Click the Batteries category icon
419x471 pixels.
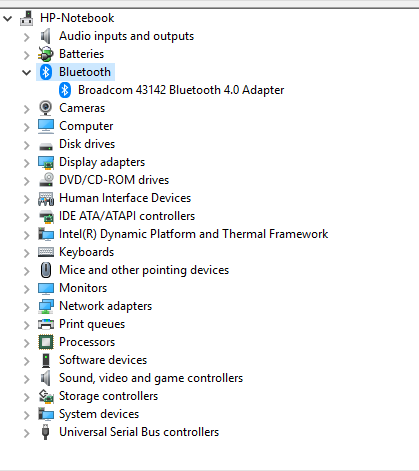pos(46,54)
